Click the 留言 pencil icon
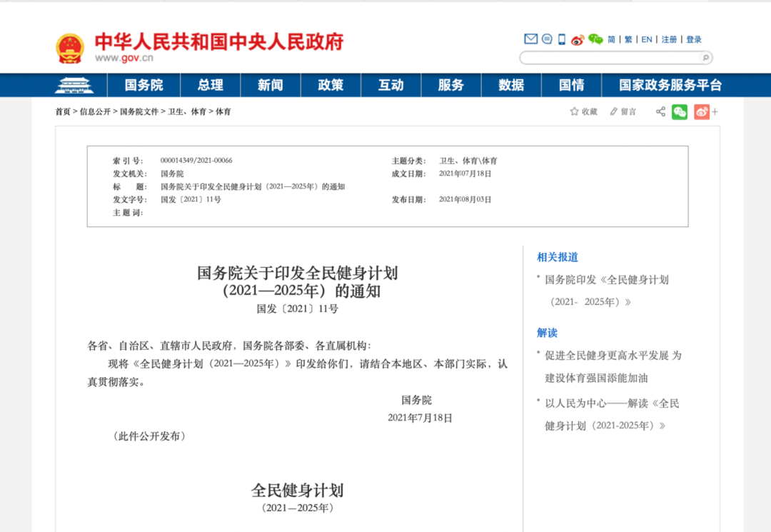Screen dimensions: 771x532 (x=613, y=111)
